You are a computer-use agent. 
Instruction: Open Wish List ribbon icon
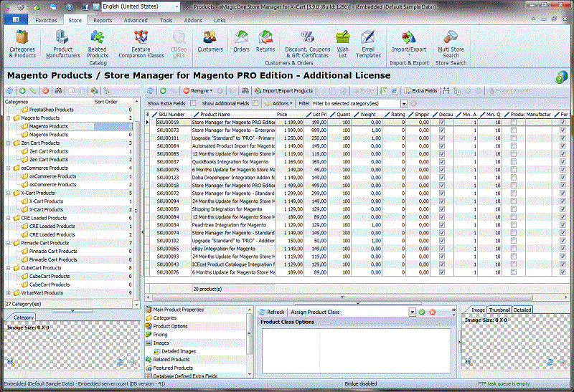[343, 44]
